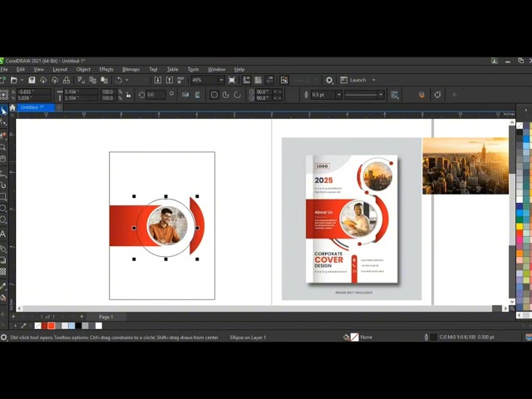Add a page after Page 1
Viewport: 532px width, 399px height.
[x=81, y=316]
